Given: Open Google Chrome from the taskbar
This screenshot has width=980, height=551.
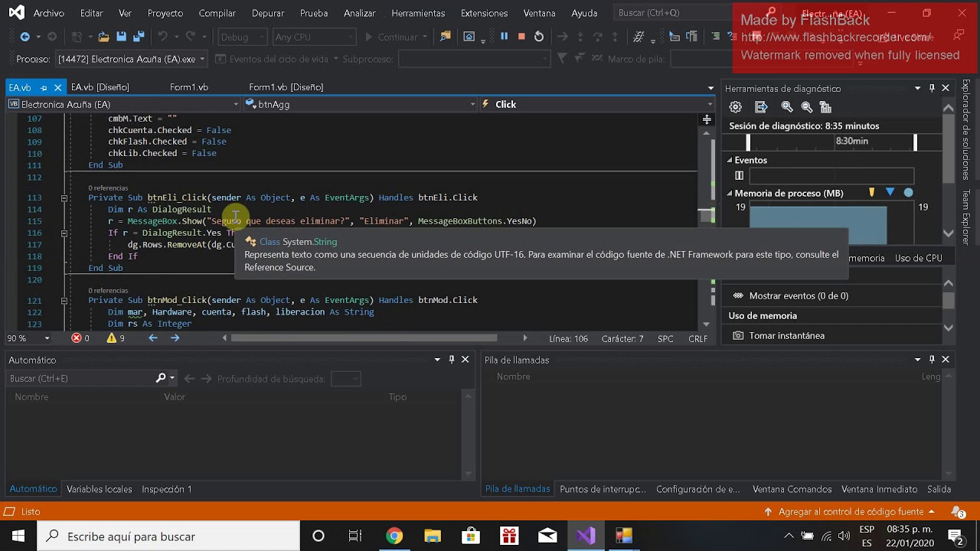Looking at the screenshot, I should (x=394, y=536).
